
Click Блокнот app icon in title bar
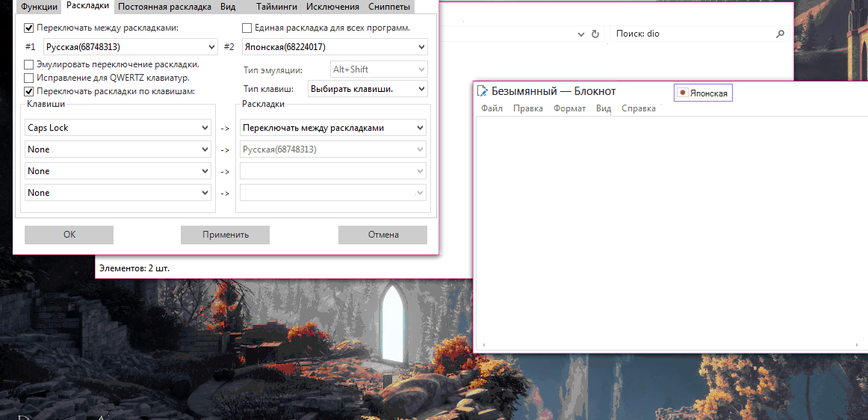coord(482,91)
